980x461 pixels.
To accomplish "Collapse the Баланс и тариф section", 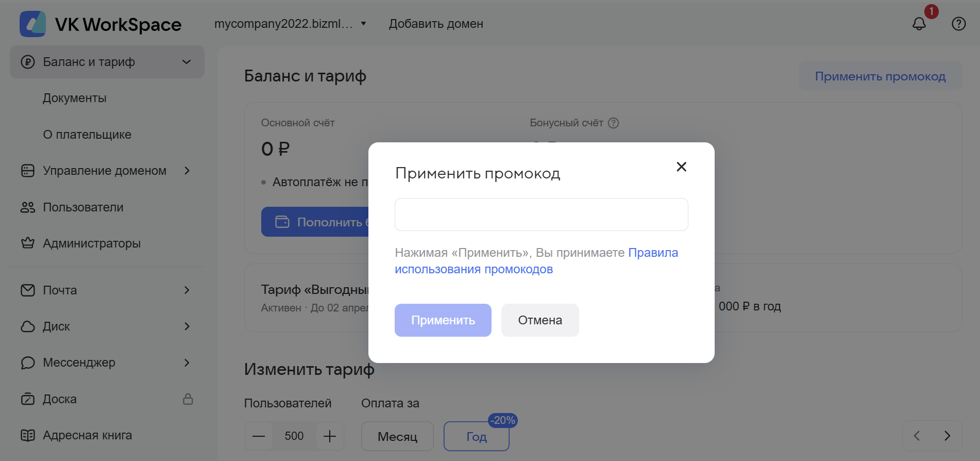I will (187, 62).
